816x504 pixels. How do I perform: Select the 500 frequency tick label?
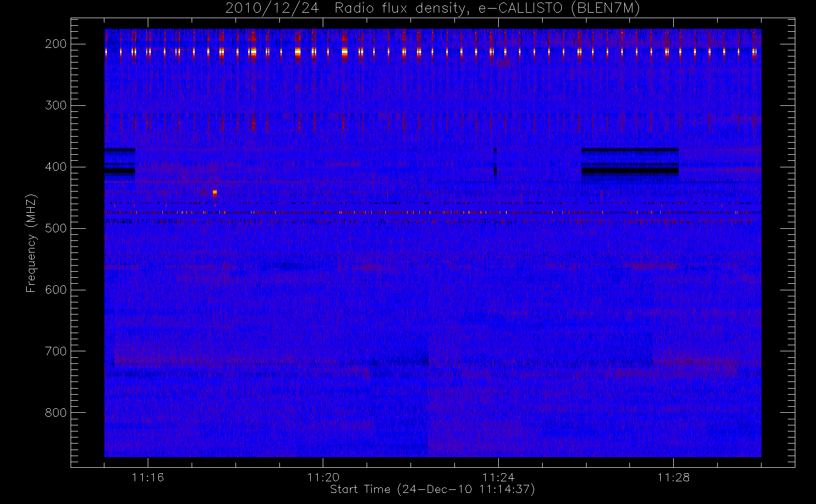(x=56, y=228)
